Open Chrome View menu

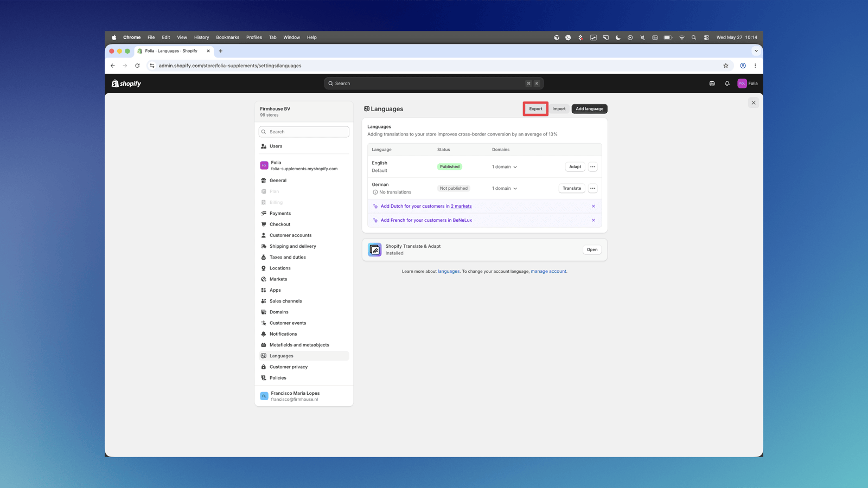tap(182, 37)
